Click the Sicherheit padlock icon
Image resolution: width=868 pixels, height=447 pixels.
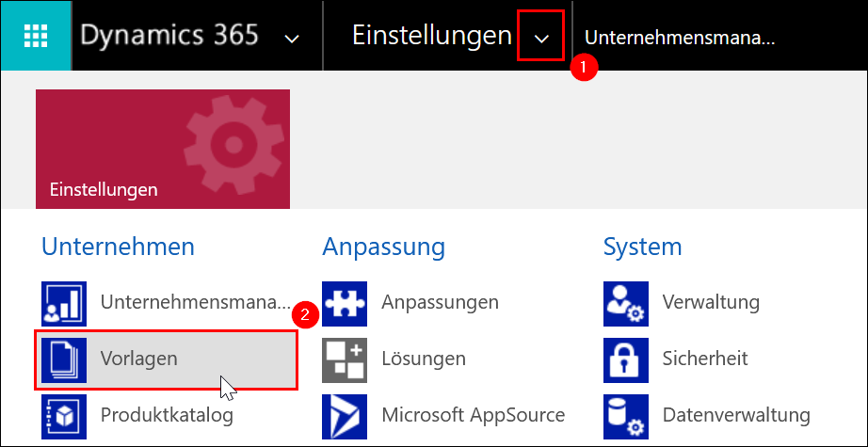(x=626, y=360)
